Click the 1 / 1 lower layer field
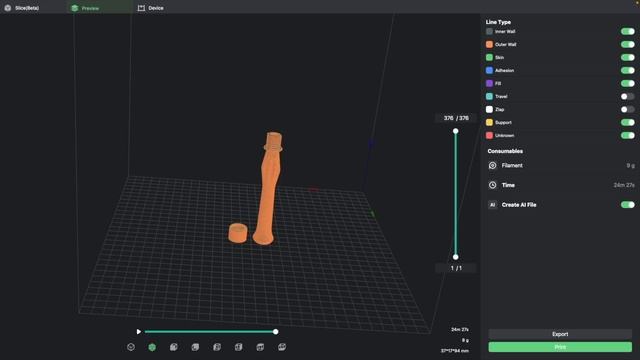The height and width of the screenshot is (360, 640). pyautogui.click(x=456, y=268)
